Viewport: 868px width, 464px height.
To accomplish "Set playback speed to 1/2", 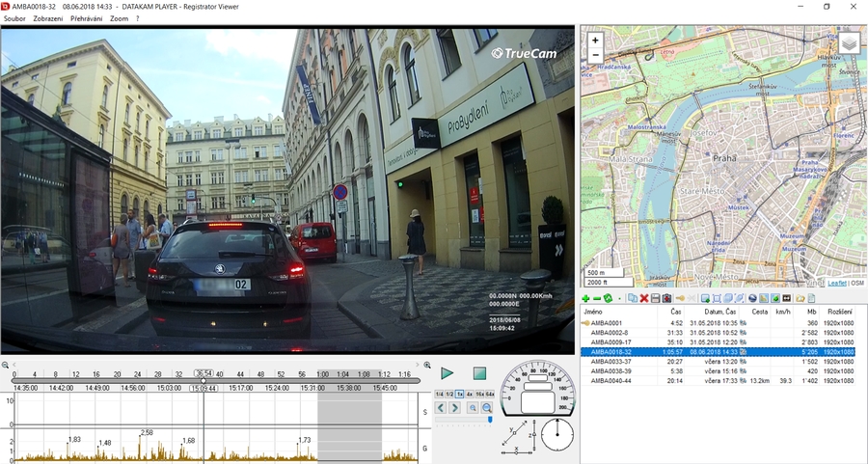I will [x=449, y=395].
